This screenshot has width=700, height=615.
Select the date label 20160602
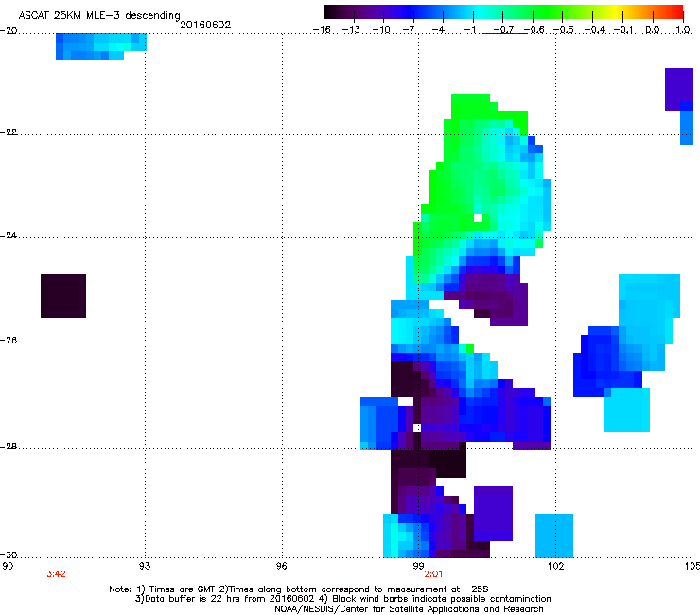tap(205, 25)
